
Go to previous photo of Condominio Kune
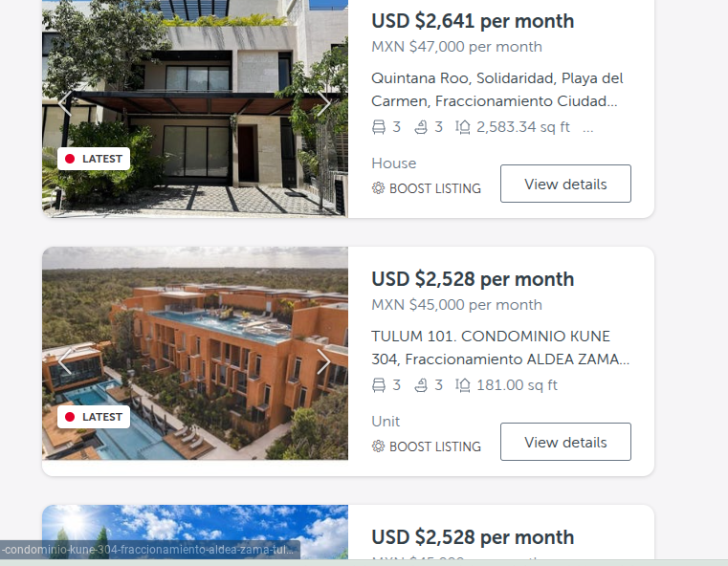(x=65, y=361)
